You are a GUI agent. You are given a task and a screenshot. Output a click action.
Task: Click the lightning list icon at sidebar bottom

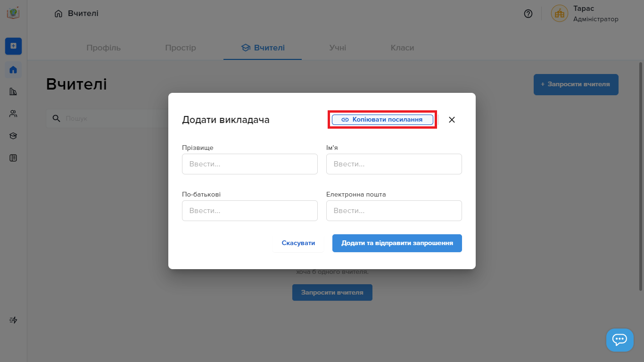point(13,320)
